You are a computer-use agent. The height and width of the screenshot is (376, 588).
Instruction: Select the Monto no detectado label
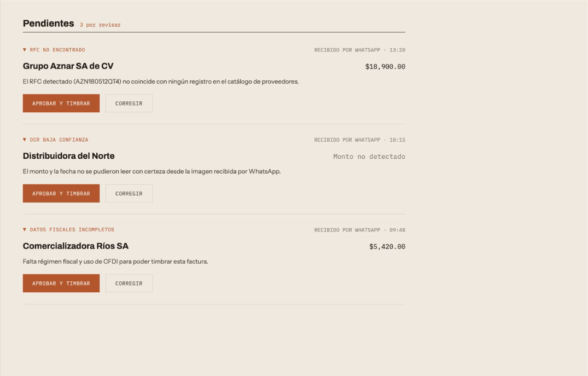[369, 157]
